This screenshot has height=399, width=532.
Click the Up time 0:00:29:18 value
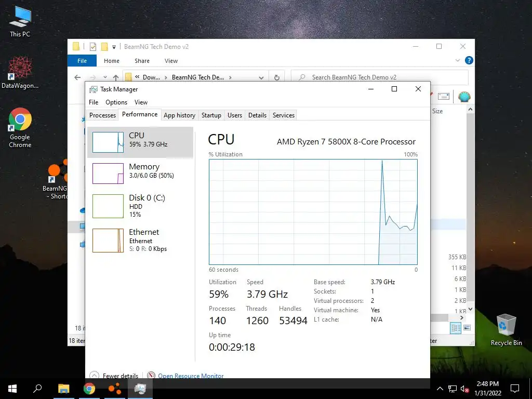[x=232, y=347]
